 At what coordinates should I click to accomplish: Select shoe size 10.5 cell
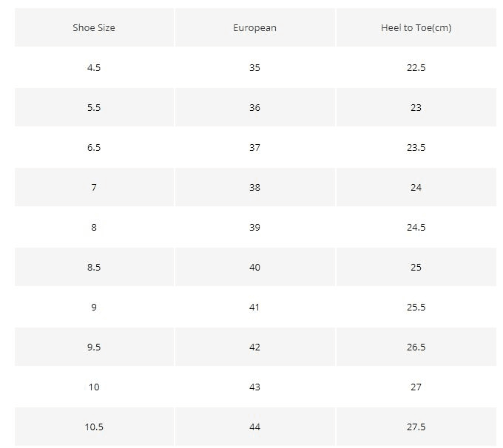(94, 427)
